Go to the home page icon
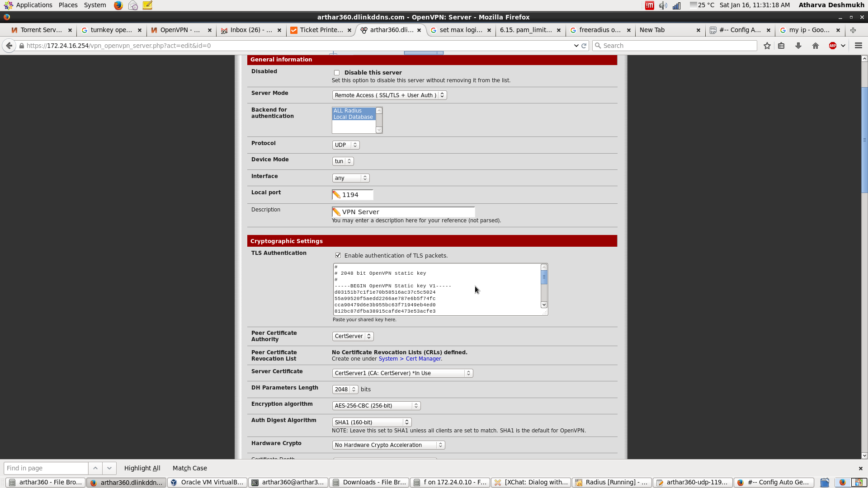 coord(816,46)
